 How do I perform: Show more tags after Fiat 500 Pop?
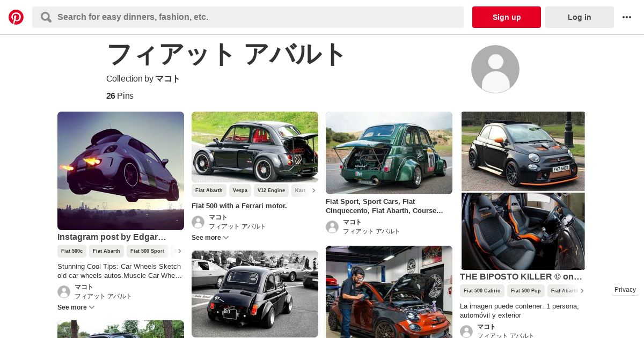click(582, 291)
